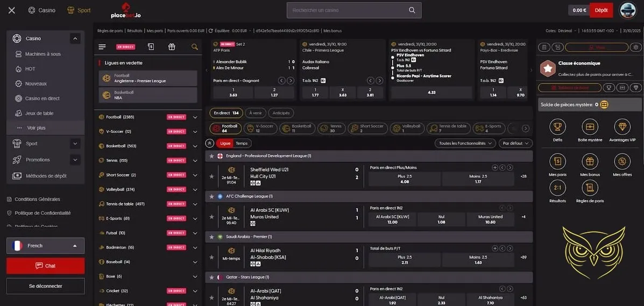
Task: Open the Défis trophy icon
Action: point(557,127)
